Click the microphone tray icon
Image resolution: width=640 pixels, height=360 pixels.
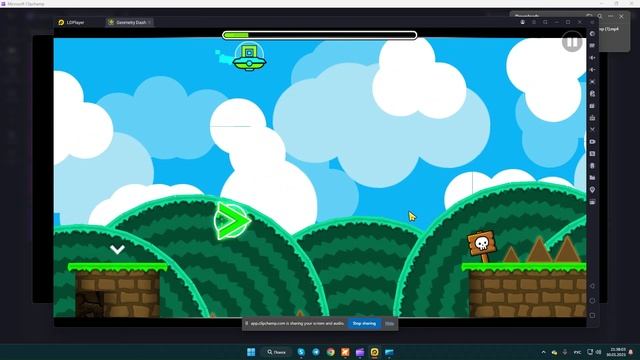[x=565, y=352]
